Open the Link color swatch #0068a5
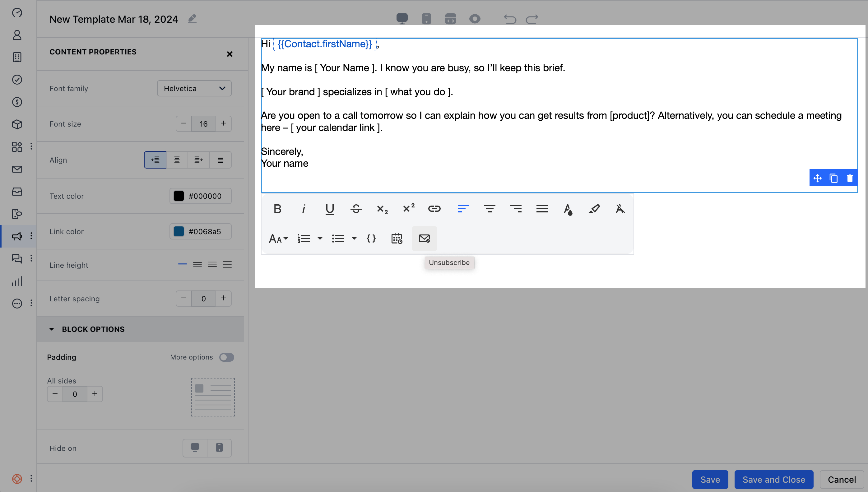Viewport: 868px width, 492px height. pos(179,231)
